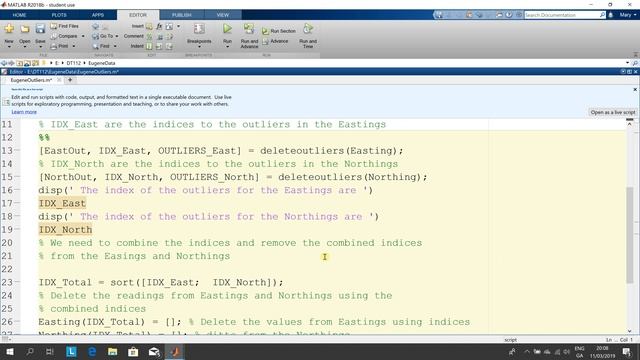Add a new editor tab with plus
Screen dimensions: 640x360
coord(70,80)
